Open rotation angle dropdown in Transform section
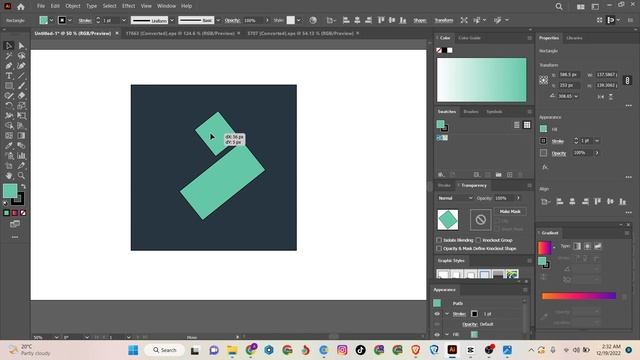The image size is (640, 360). pyautogui.click(x=576, y=96)
